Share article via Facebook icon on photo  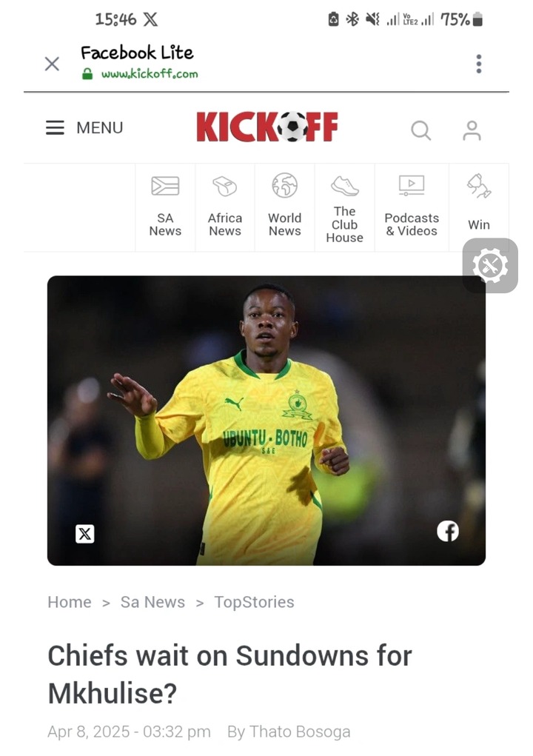[448, 532]
